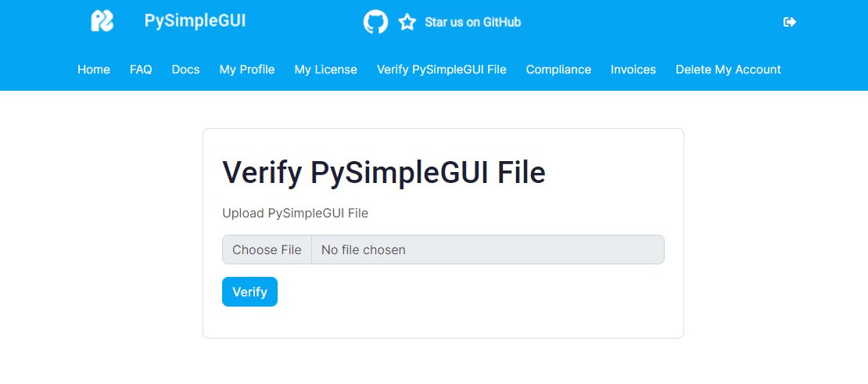The image size is (868, 384).
Task: Open the PySimpleGUI brand title link
Action: (x=195, y=21)
